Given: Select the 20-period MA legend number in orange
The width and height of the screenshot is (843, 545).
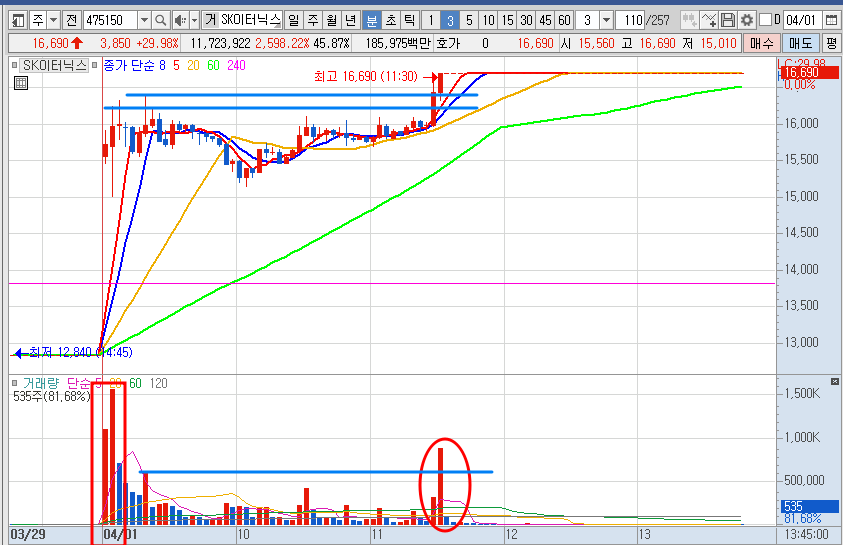Looking at the screenshot, I should click(193, 66).
